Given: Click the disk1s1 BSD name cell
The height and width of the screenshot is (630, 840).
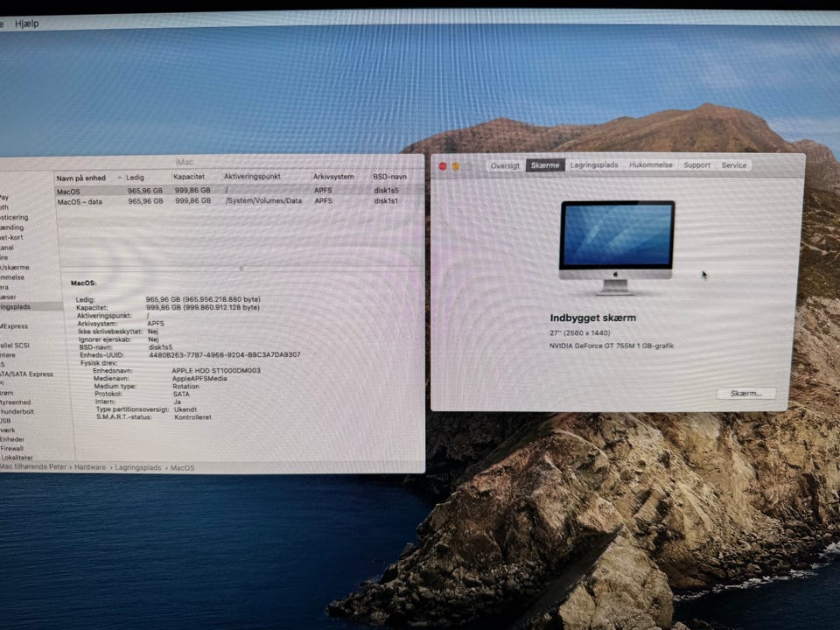Looking at the screenshot, I should (x=386, y=201).
